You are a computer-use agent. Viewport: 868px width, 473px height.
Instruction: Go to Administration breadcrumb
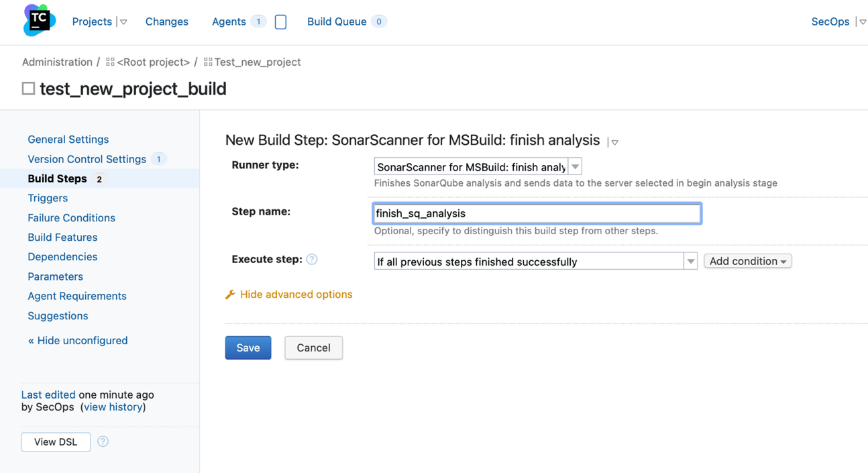[57, 62]
